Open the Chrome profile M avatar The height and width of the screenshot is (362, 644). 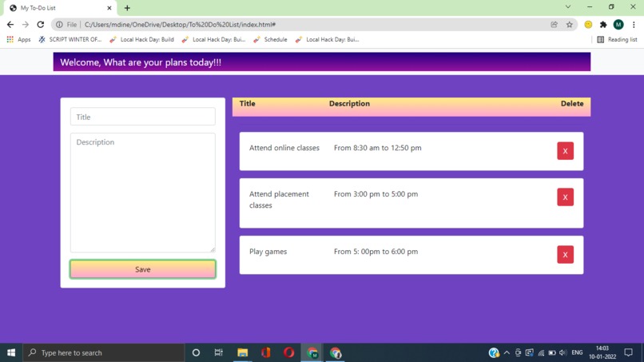618,25
